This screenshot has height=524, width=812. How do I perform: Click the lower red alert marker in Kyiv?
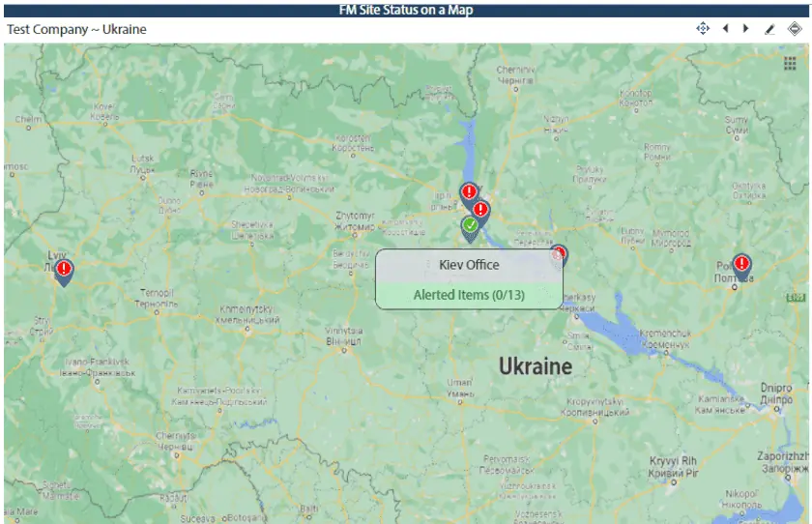(481, 212)
